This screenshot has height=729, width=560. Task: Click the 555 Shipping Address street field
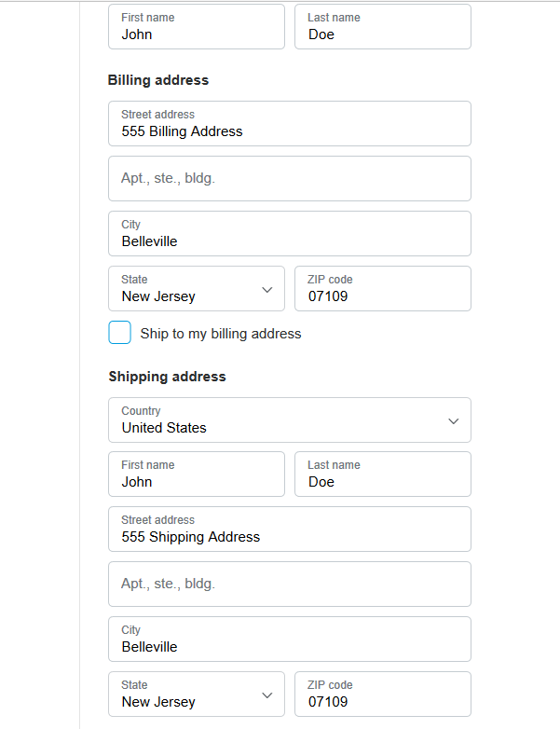pos(290,530)
